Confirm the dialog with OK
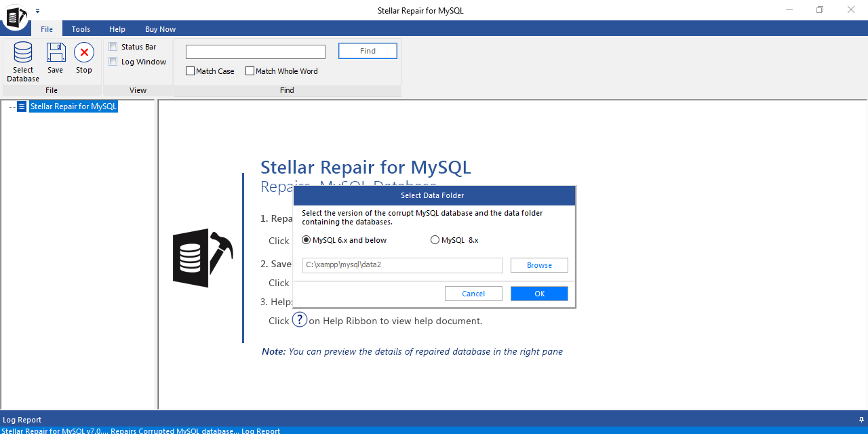 click(x=539, y=294)
